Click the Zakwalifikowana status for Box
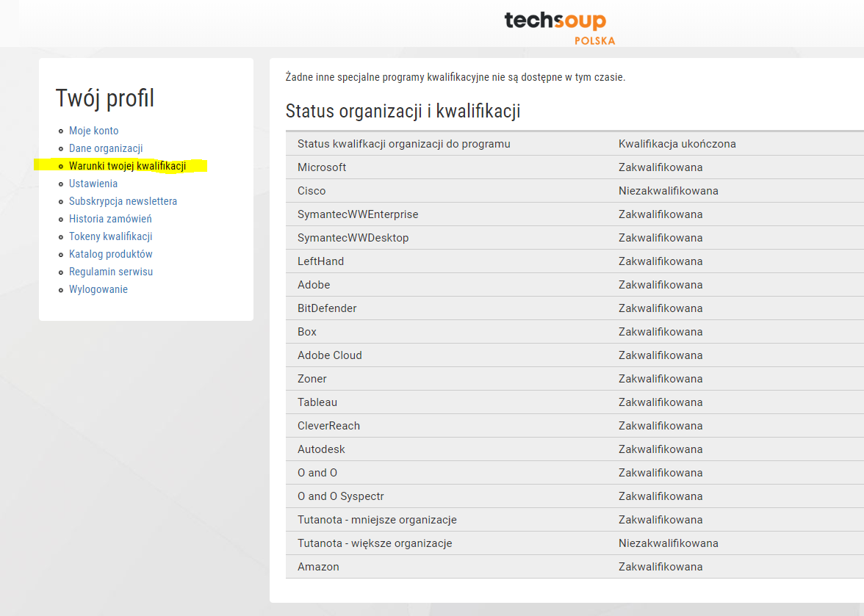 (660, 332)
